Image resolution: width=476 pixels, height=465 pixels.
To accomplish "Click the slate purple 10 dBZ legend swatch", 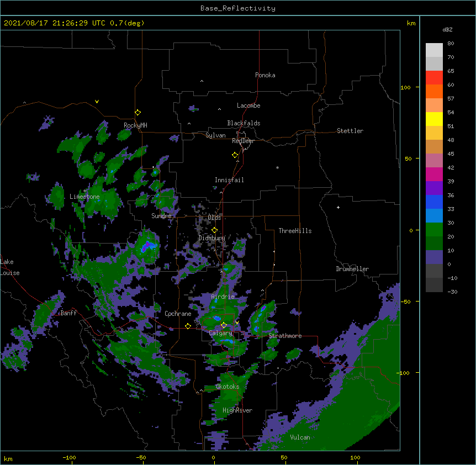I will [x=434, y=257].
